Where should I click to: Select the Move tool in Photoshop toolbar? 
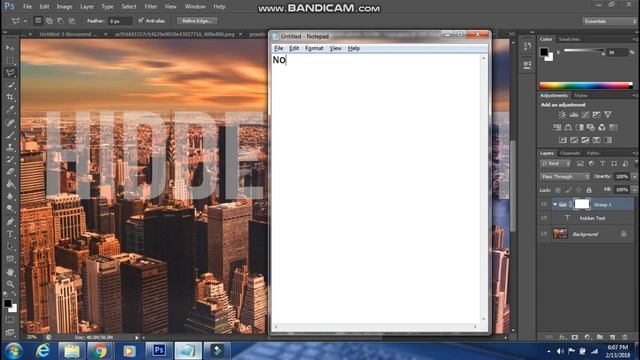10,48
